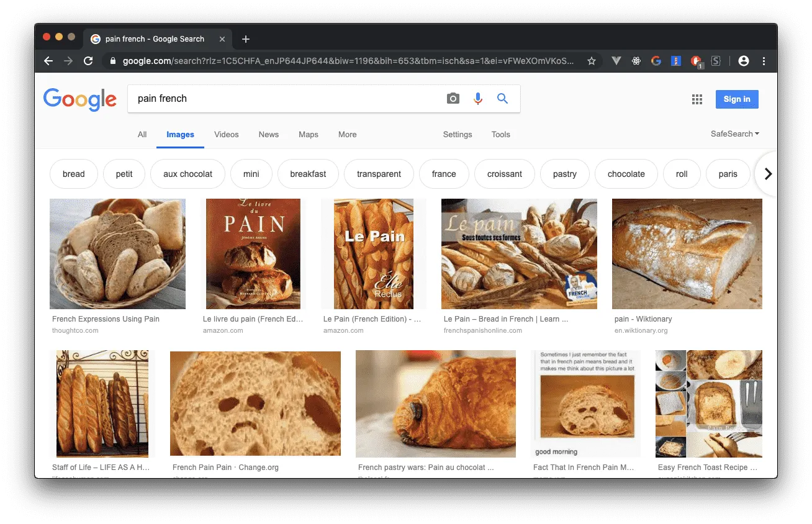Filter by the 'bread' chip

[x=74, y=174]
